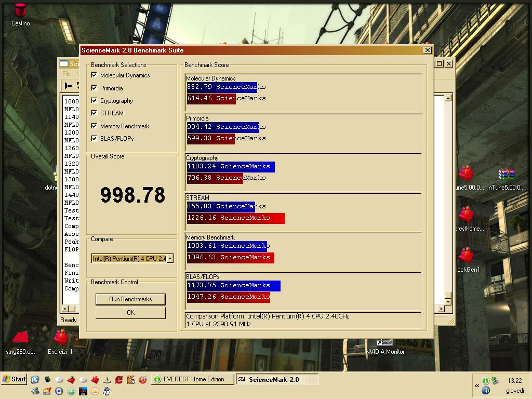The width and height of the screenshot is (532, 399).
Task: Launch the GIMP mascot quick launch icon
Action: point(131,379)
